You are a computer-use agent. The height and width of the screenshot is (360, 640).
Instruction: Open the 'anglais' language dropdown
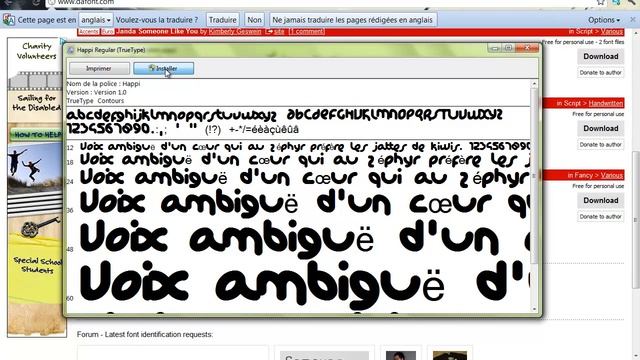pos(96,20)
